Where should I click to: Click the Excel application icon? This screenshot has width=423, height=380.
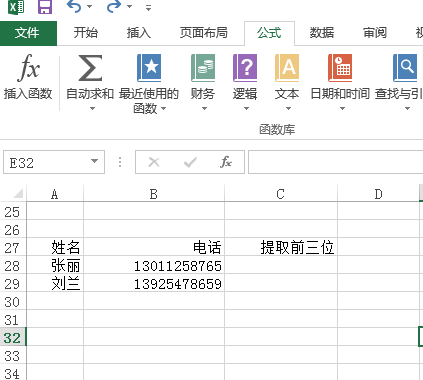pyautogui.click(x=16, y=6)
